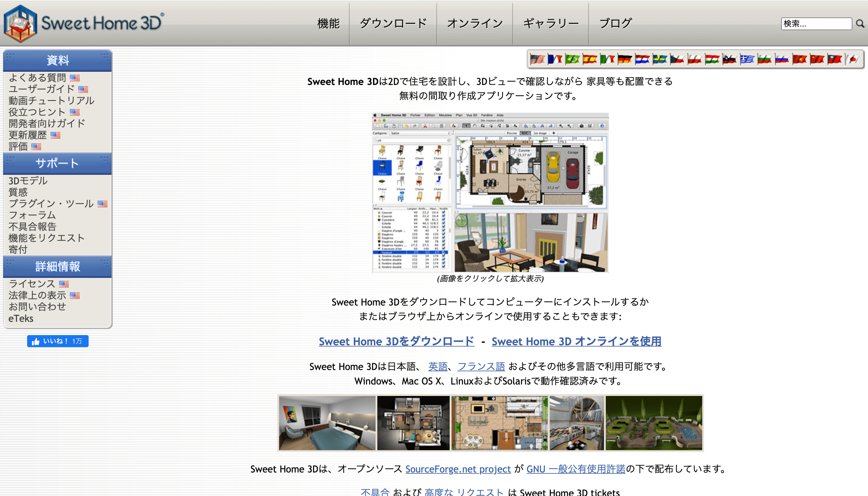
Task: Select the French flag language icon
Action: (555, 59)
